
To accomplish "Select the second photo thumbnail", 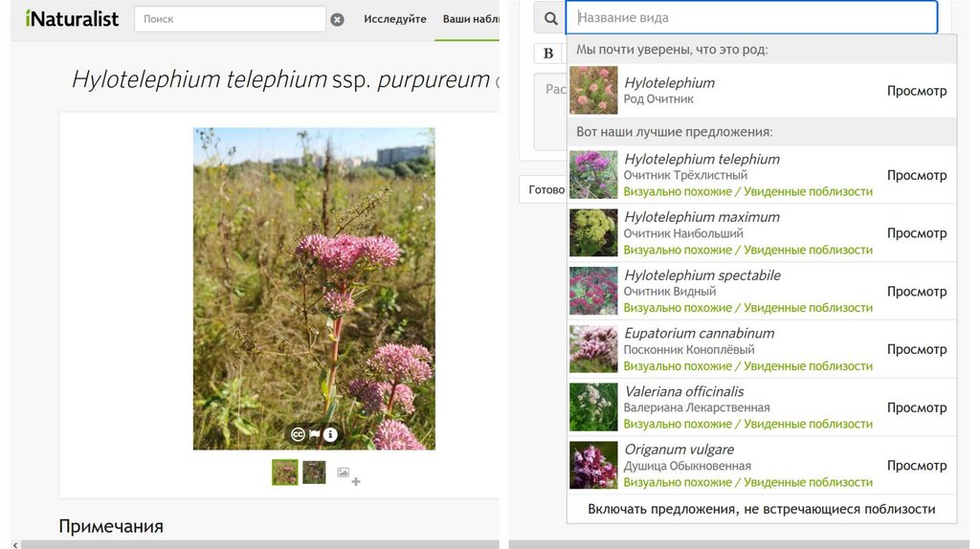I will [x=314, y=472].
